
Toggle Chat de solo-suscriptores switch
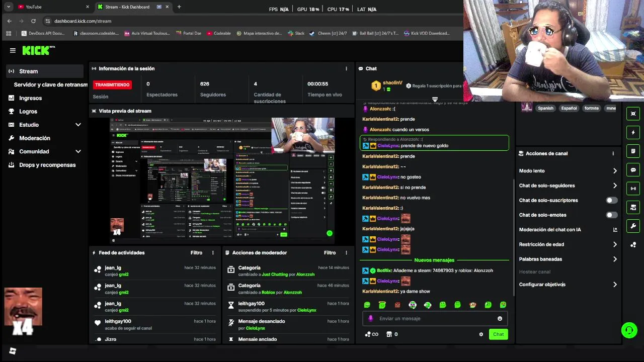[x=611, y=200]
